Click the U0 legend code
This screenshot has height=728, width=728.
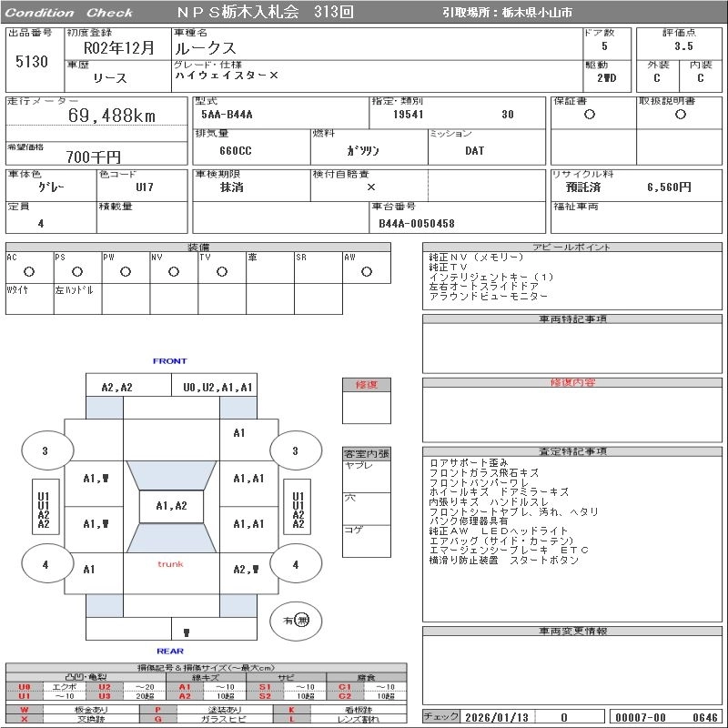coord(25,687)
